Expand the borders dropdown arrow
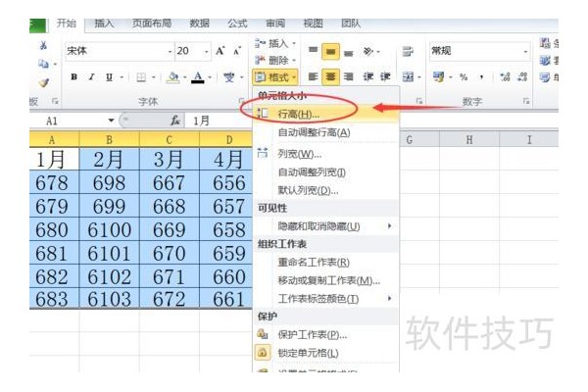The height and width of the screenshot is (392, 588). (154, 77)
